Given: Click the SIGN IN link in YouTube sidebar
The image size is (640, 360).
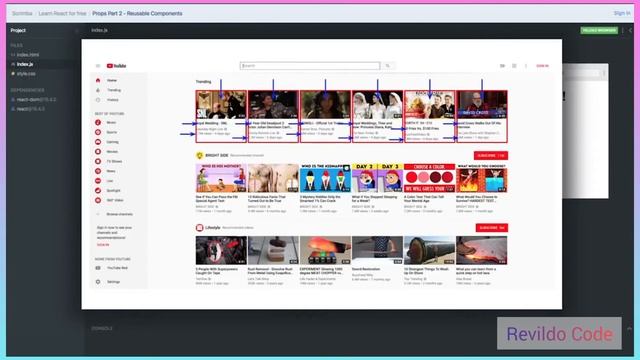Looking at the screenshot, I should tap(103, 245).
